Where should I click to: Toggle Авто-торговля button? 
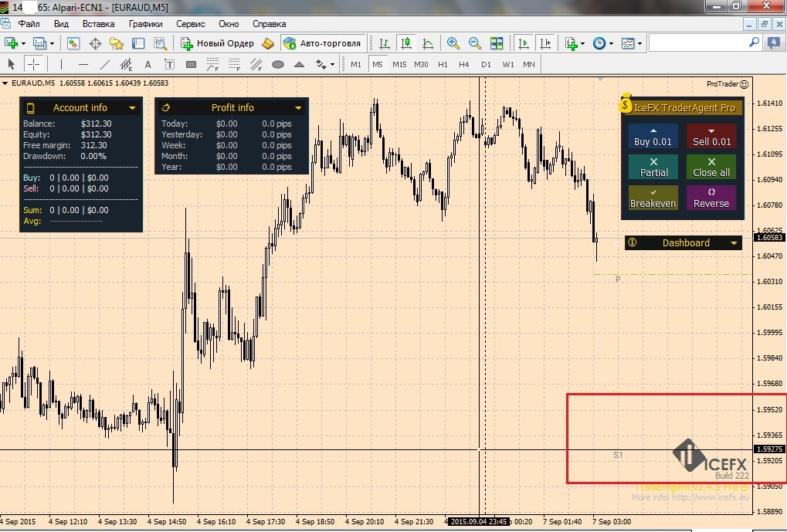point(323,44)
